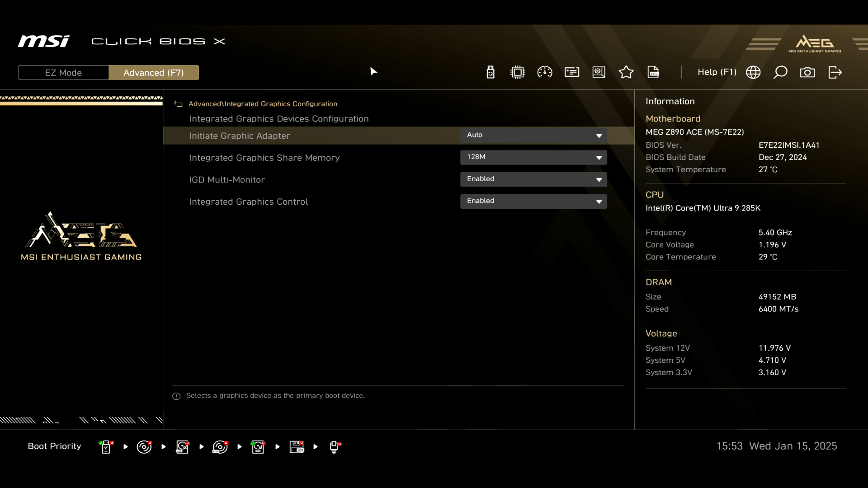This screenshot has height=488, width=868.
Task: Select USB key boot priority device
Action: pyautogui.click(x=106, y=447)
